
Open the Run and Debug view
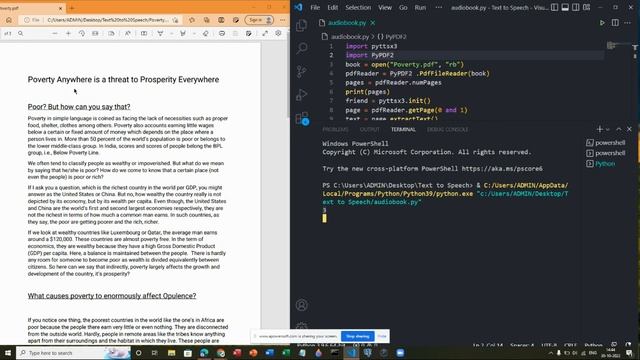click(x=302, y=95)
